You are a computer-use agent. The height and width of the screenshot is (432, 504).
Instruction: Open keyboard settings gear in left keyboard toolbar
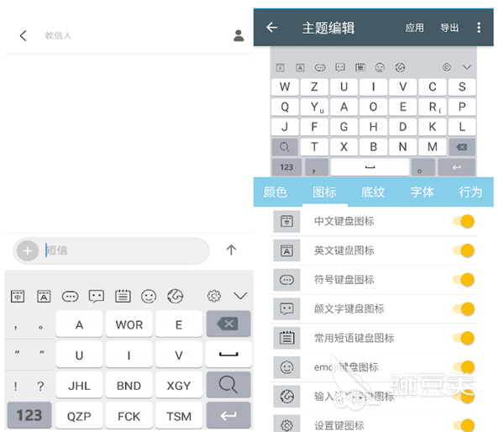pos(214,296)
